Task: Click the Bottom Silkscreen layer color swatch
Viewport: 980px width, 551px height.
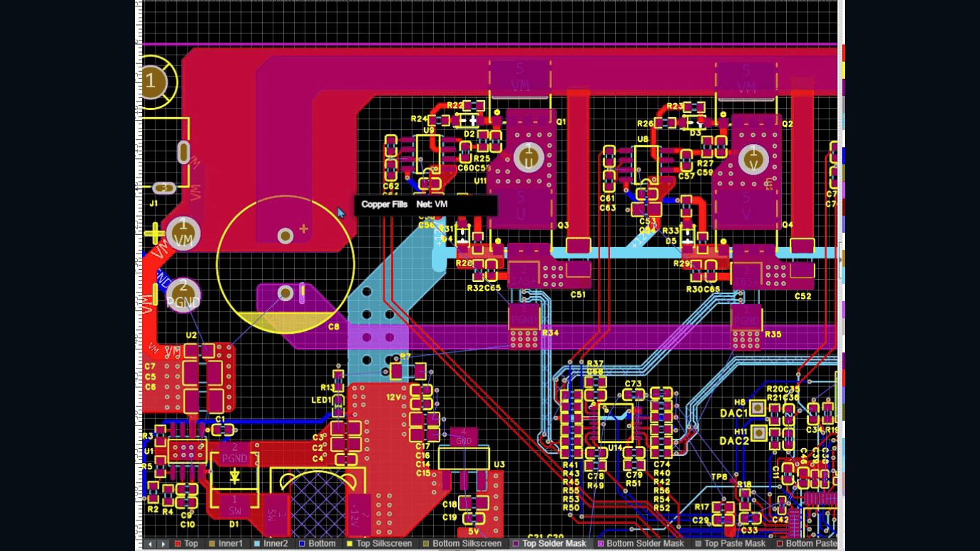Action: 426,544
